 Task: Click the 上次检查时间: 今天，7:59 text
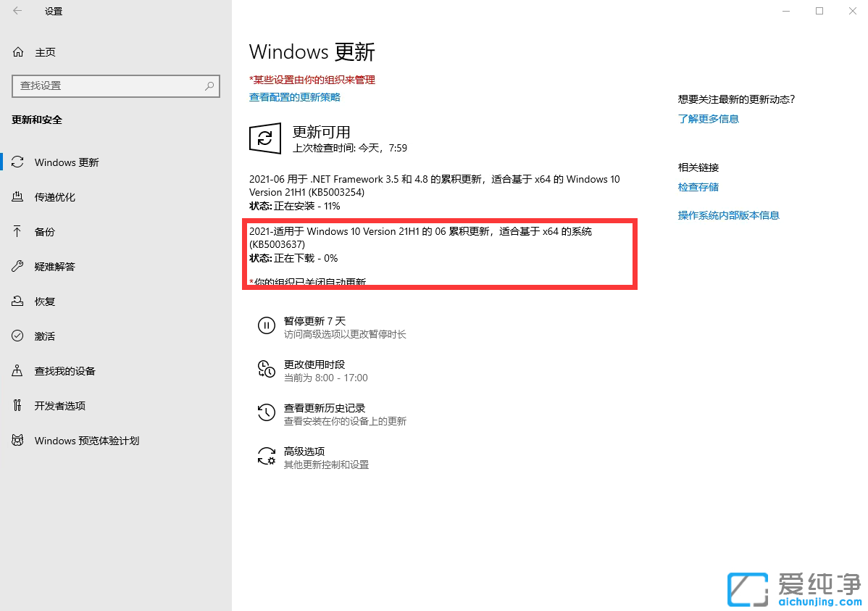pos(350,148)
